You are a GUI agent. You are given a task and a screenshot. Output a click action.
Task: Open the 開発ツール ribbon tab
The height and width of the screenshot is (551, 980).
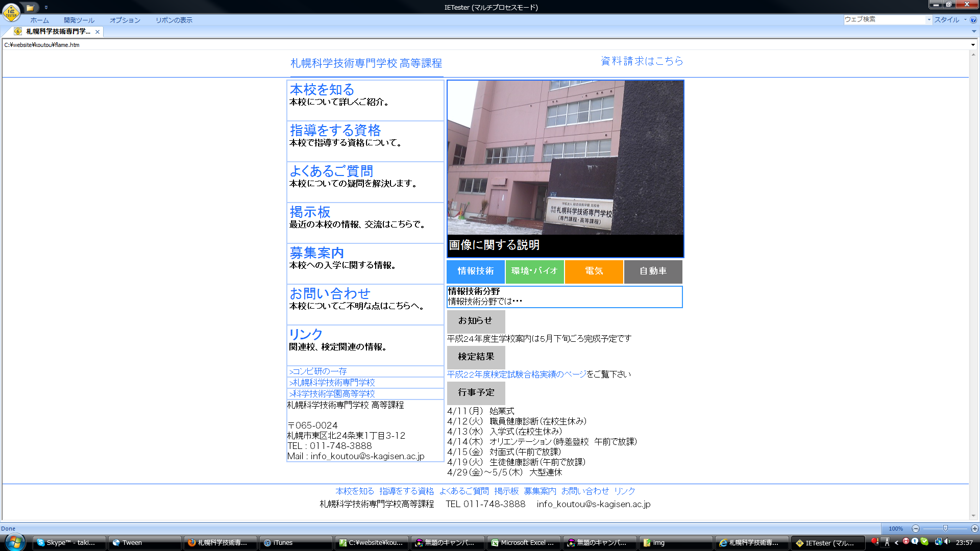pyautogui.click(x=79, y=20)
